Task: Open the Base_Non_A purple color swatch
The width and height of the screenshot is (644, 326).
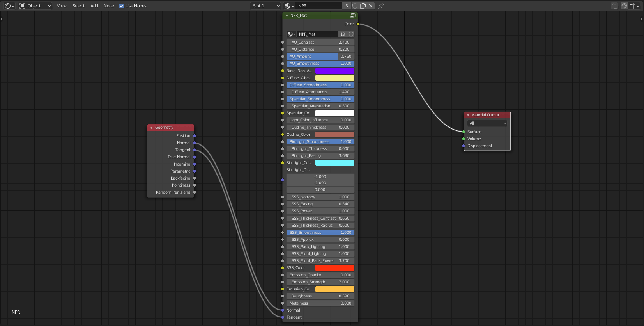Action: coord(335,71)
